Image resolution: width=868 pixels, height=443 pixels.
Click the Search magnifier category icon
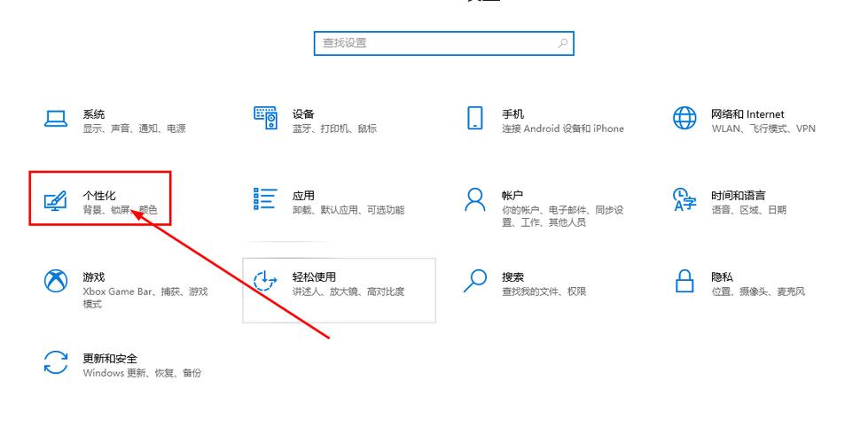coord(475,281)
